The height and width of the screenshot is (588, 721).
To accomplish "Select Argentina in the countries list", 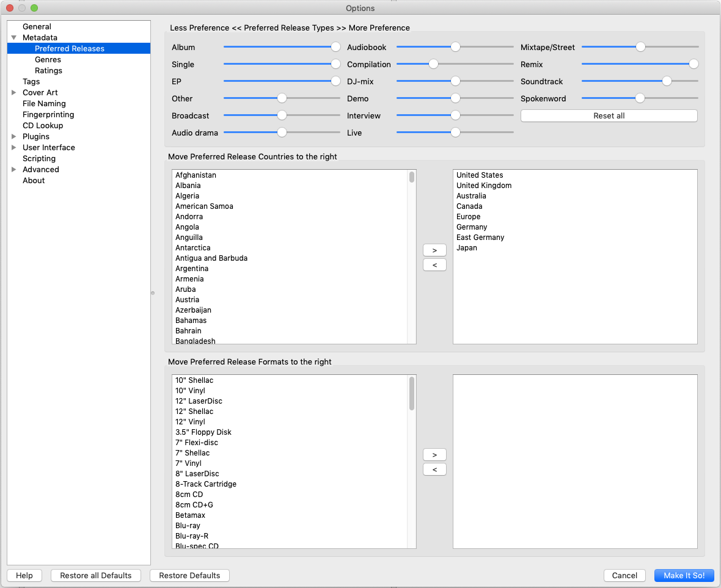I will (192, 269).
